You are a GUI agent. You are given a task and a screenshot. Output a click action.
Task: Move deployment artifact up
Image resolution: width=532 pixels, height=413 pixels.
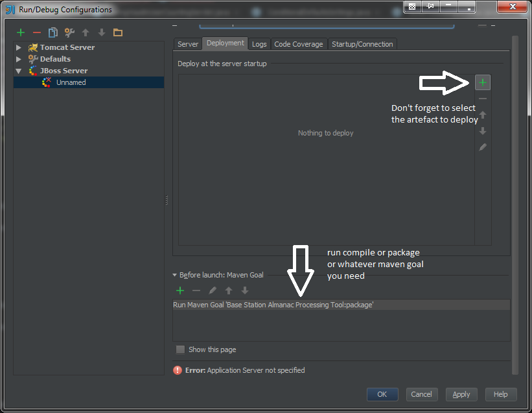[x=483, y=115]
